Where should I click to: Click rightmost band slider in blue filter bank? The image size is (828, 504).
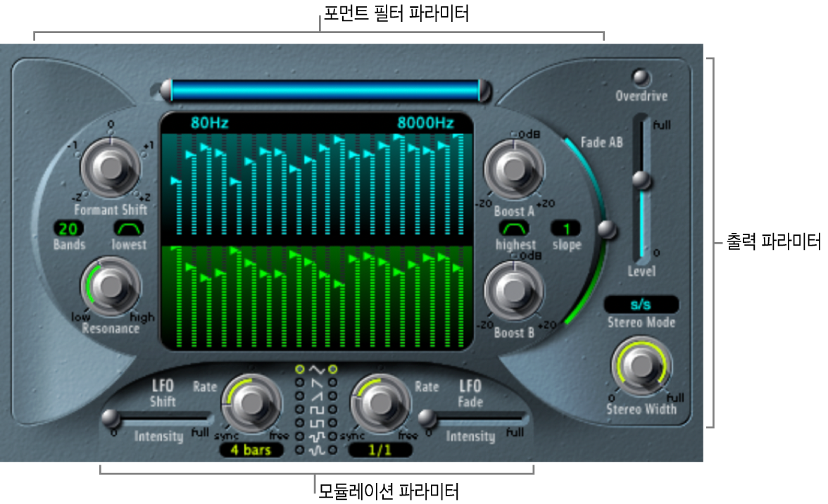tap(460, 184)
